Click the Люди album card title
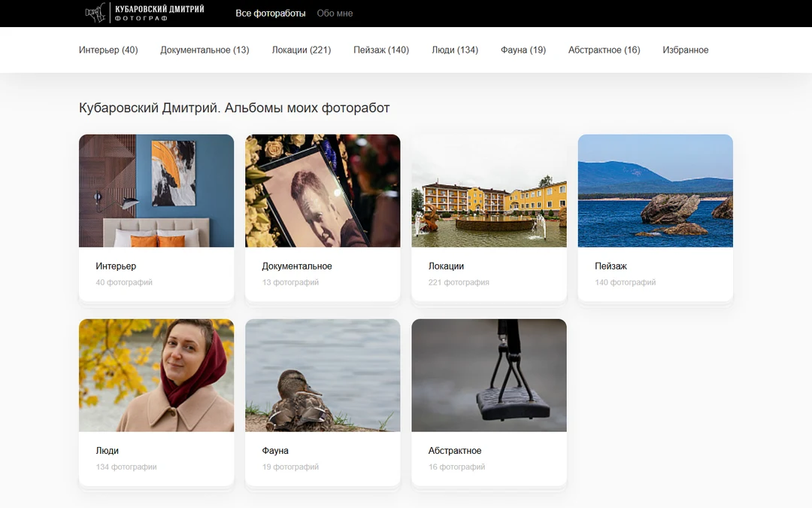Viewport: 812px width, 508px height. [x=108, y=451]
